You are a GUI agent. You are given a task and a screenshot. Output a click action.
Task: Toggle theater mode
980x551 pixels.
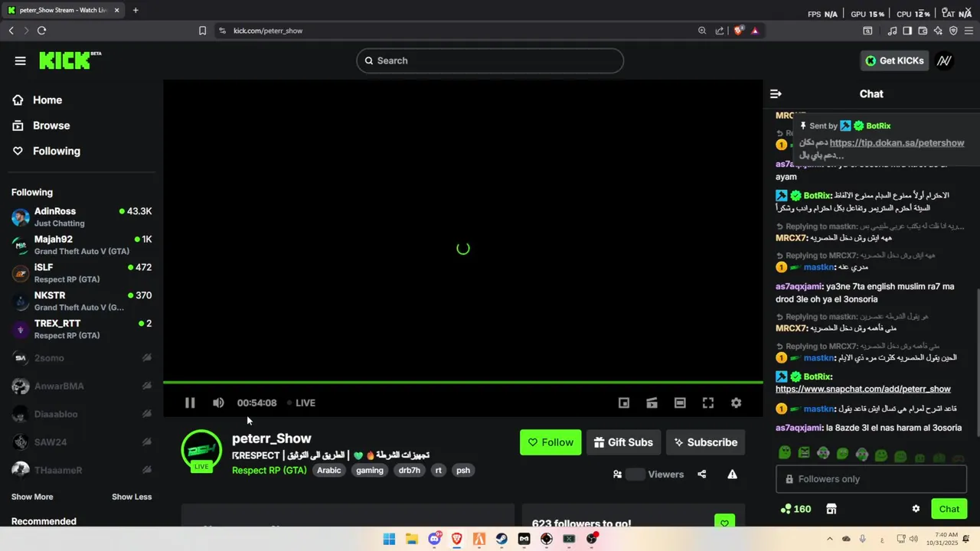pyautogui.click(x=680, y=403)
